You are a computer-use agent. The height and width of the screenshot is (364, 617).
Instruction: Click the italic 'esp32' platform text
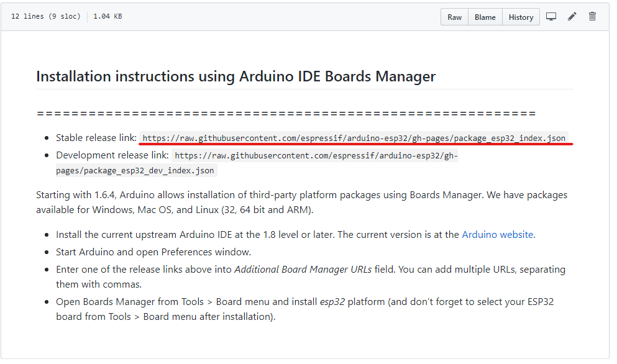click(x=332, y=302)
